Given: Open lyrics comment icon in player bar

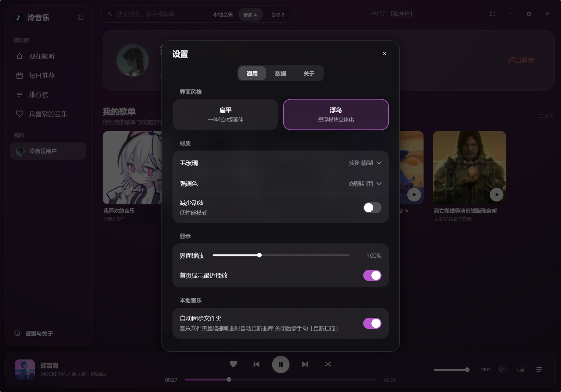Looking at the screenshot, I should pyautogui.click(x=502, y=369).
